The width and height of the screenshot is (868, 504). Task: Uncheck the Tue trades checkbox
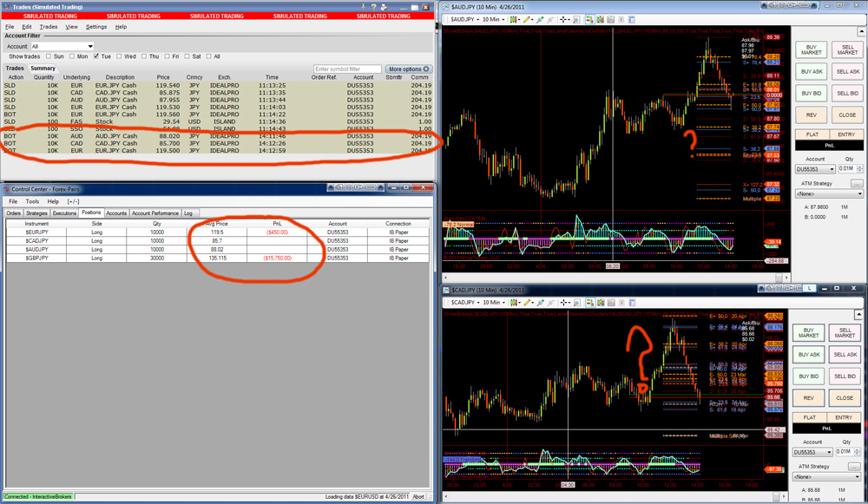coord(96,56)
